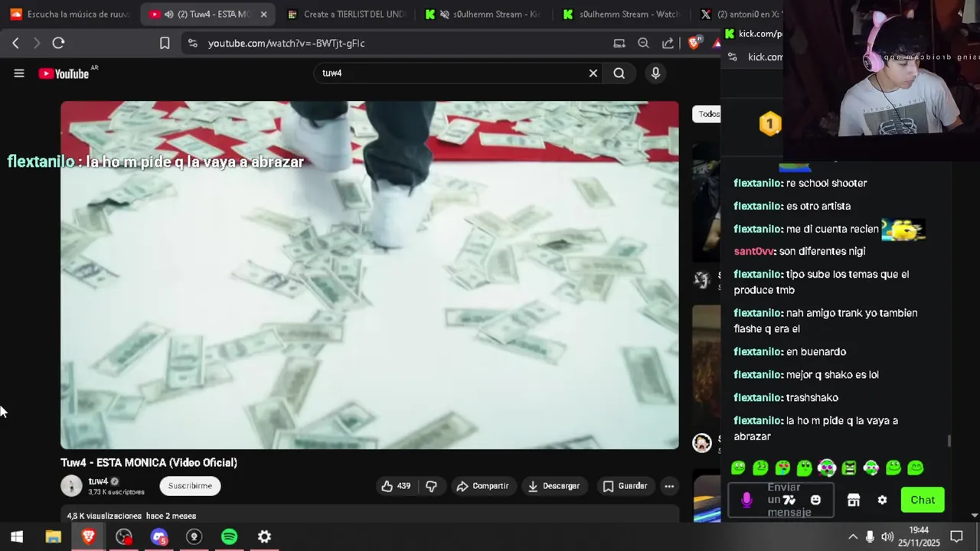Share this page using the browser share icon
The image size is (980, 551).
tap(668, 43)
